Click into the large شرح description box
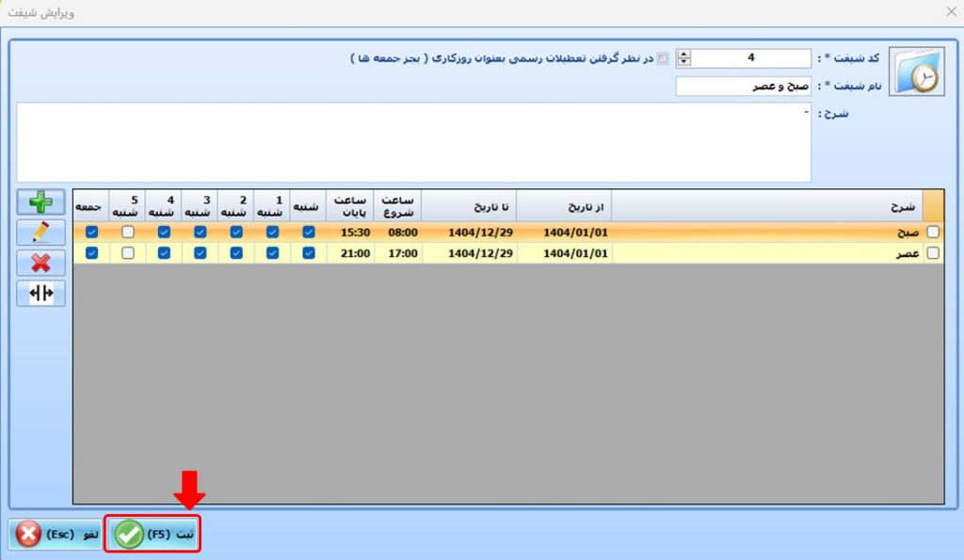964x560 pixels. click(413, 142)
